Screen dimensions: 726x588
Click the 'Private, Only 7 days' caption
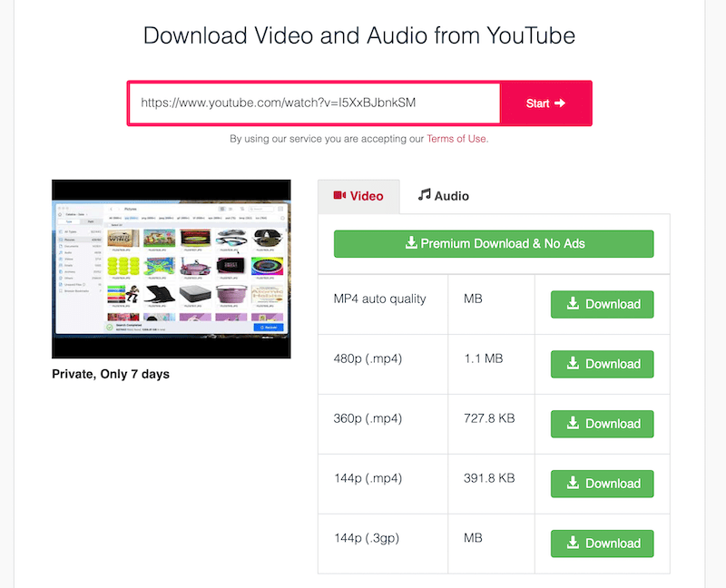111,374
